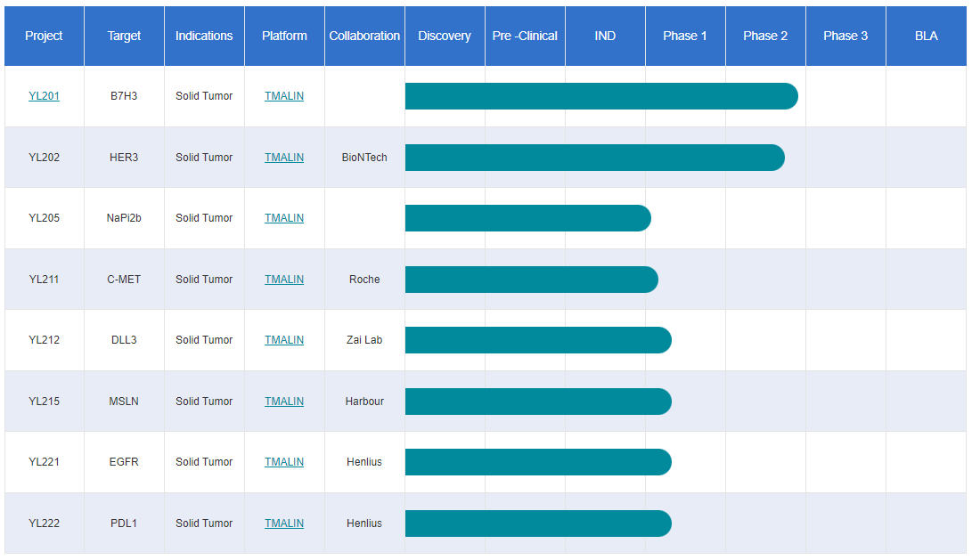972x560 pixels.
Task: Click the YL201 progress bar
Action: tap(600, 96)
